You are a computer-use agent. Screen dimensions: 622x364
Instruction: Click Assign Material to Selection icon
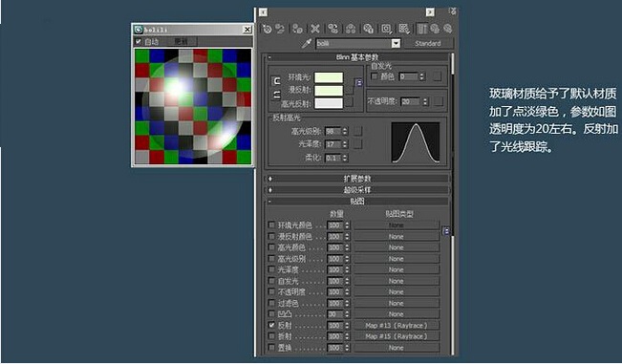click(x=297, y=29)
